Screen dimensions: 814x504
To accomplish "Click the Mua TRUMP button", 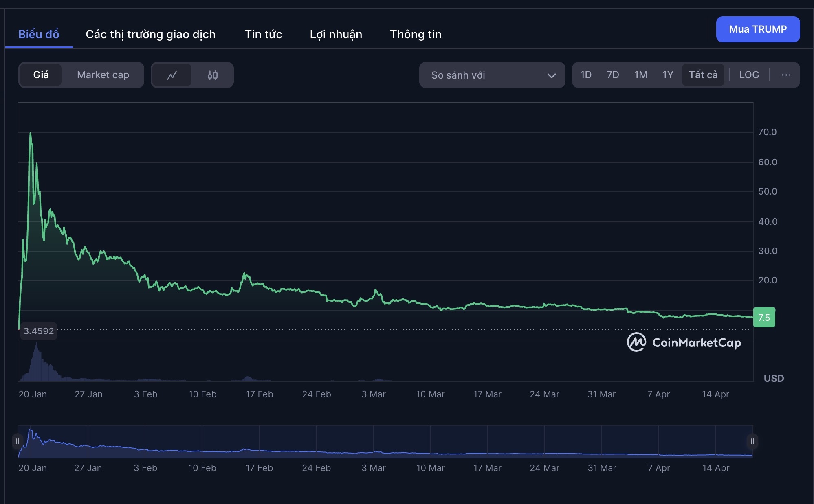I will 757,29.
